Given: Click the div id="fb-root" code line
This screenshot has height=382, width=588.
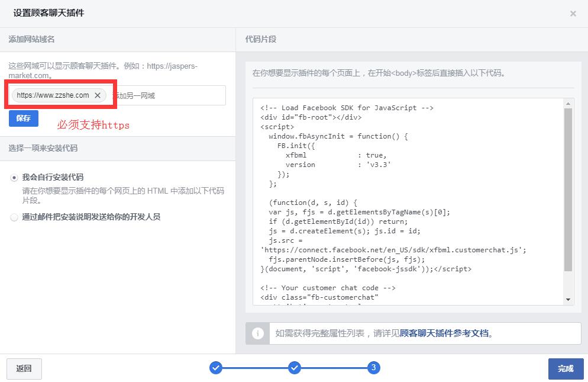Looking at the screenshot, I should coord(311,117).
